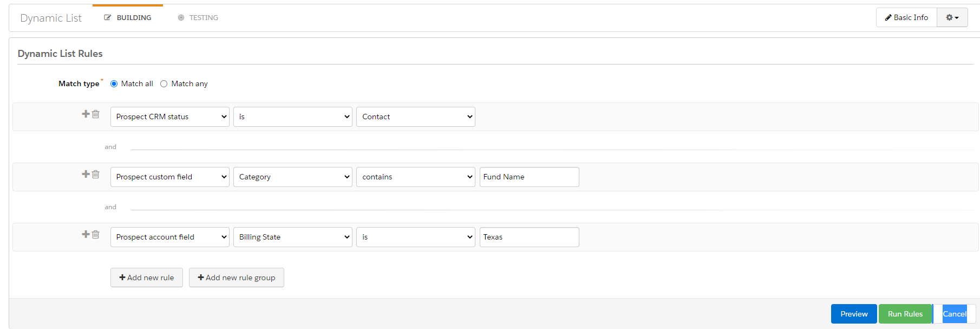Screen dimensions: 980x329
Task: Click the Fund Name text field
Action: pos(529,177)
